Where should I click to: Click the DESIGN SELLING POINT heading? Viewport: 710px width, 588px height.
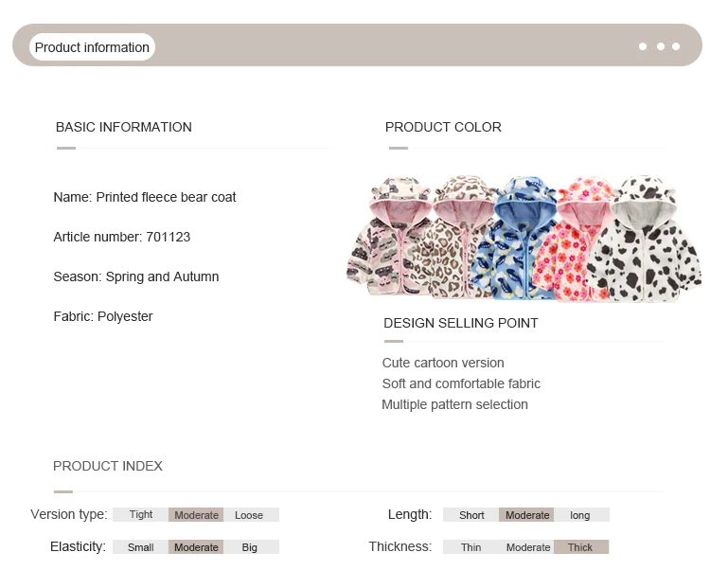pos(461,323)
